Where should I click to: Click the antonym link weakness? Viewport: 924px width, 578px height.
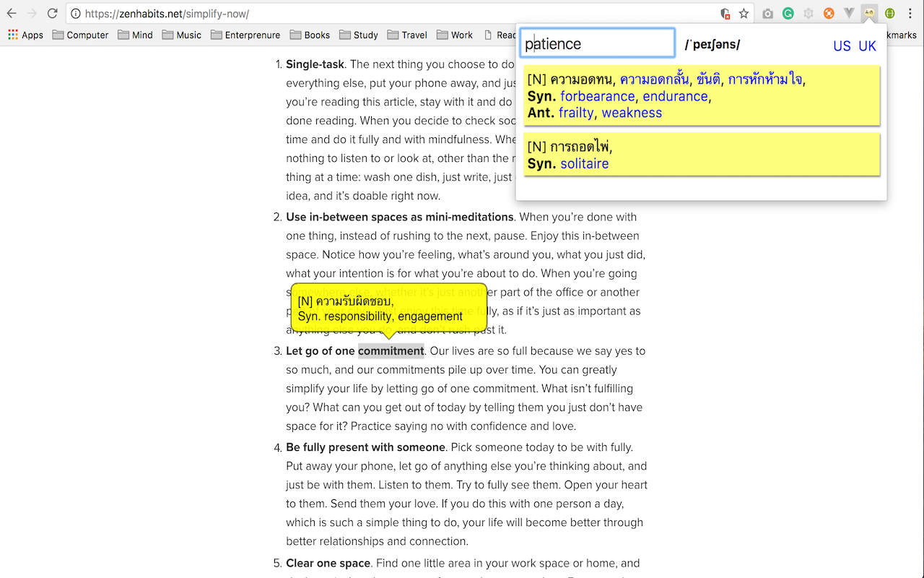(x=632, y=113)
